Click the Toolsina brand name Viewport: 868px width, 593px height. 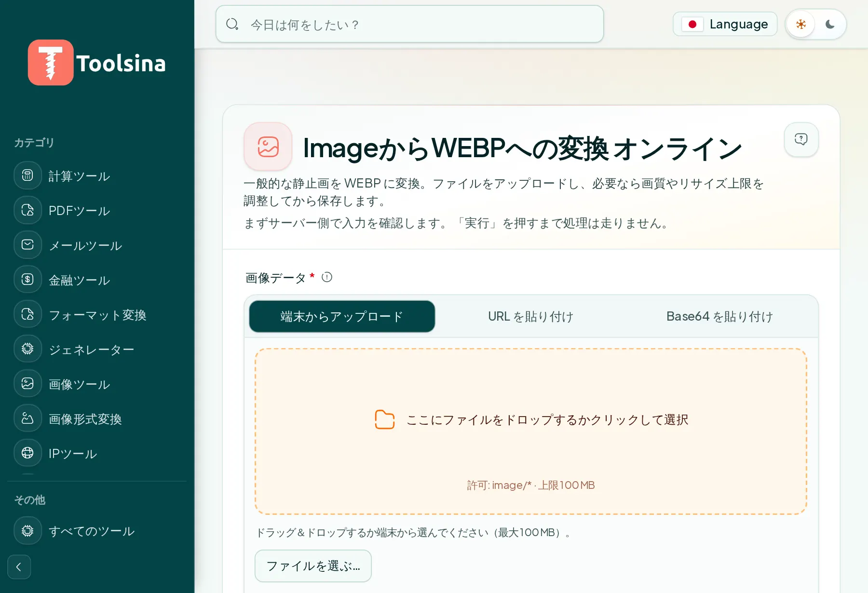tap(121, 63)
